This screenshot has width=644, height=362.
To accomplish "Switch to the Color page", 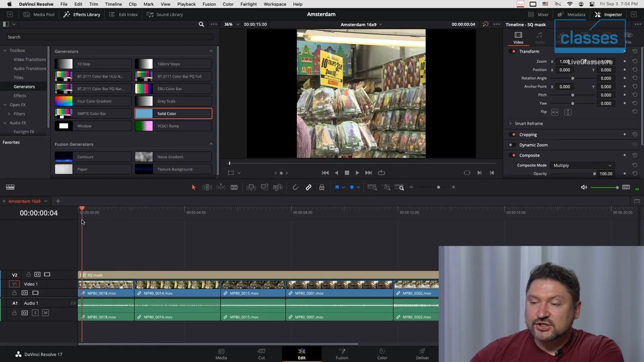I will click(382, 353).
